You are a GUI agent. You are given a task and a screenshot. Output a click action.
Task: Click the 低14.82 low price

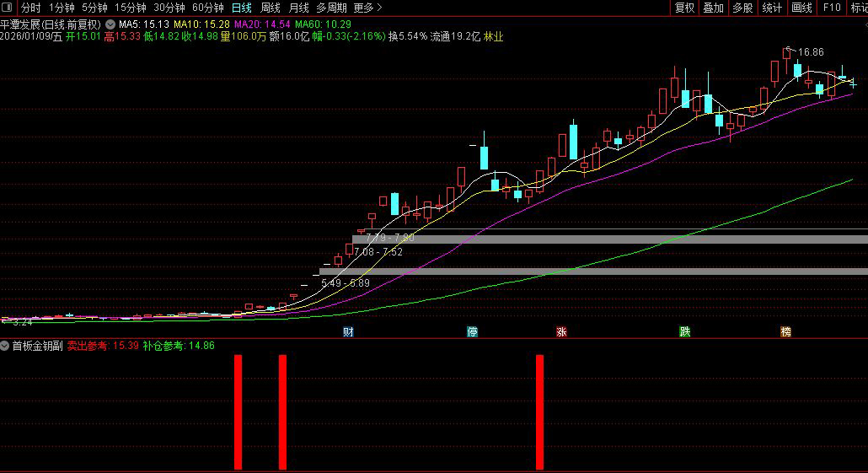click(x=161, y=36)
